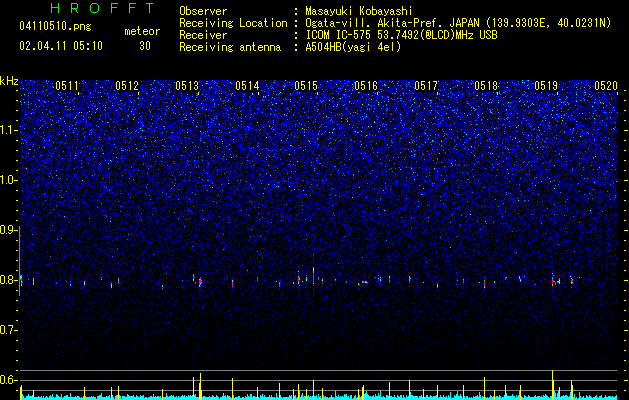The width and height of the screenshot is (629, 400).
Task: Click the 0520 time marker
Action: (606, 86)
